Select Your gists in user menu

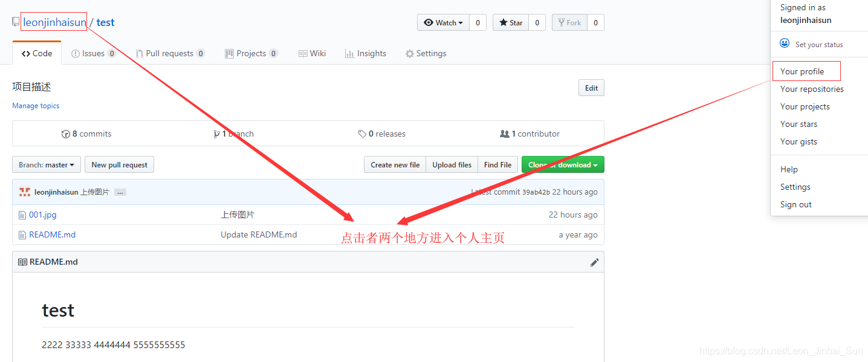point(798,141)
